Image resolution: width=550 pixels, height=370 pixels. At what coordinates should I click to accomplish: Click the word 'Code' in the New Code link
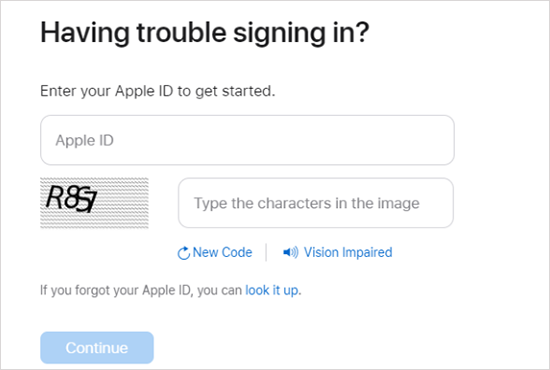(237, 252)
